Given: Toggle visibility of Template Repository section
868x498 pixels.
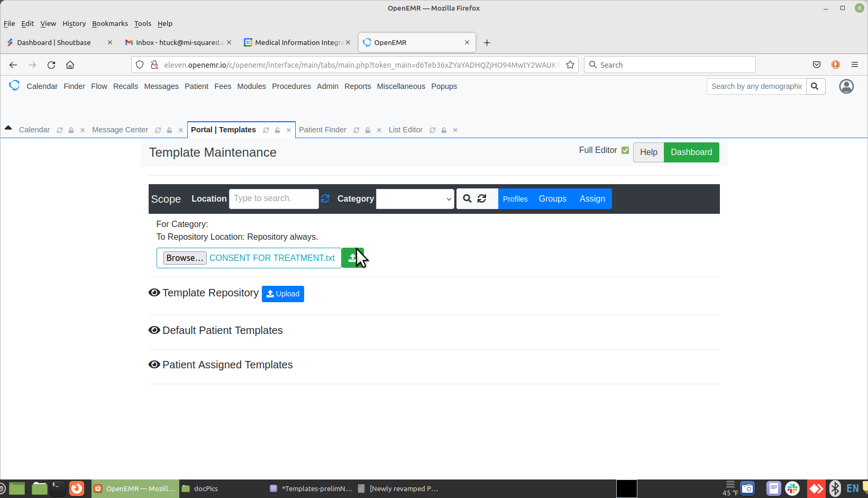Looking at the screenshot, I should pos(154,293).
